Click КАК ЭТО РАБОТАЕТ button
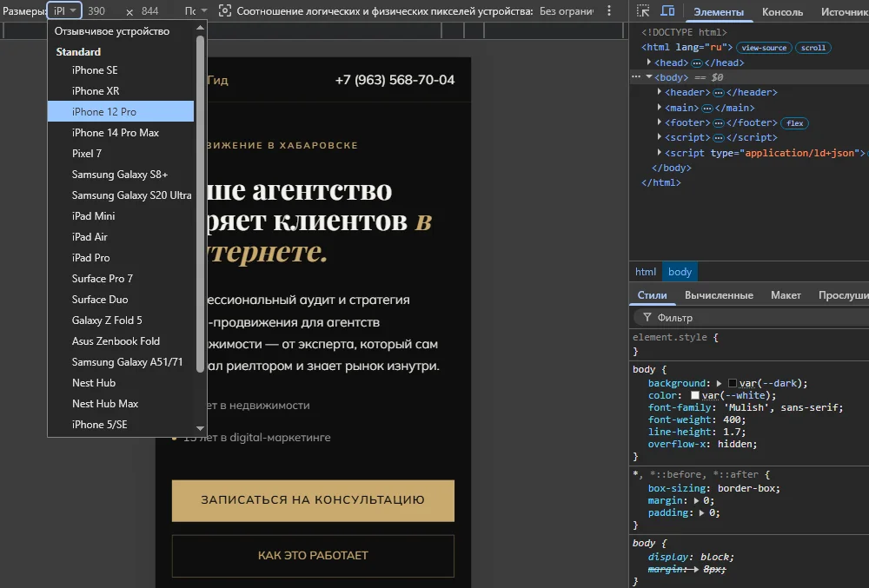Image resolution: width=869 pixels, height=588 pixels. tap(313, 556)
